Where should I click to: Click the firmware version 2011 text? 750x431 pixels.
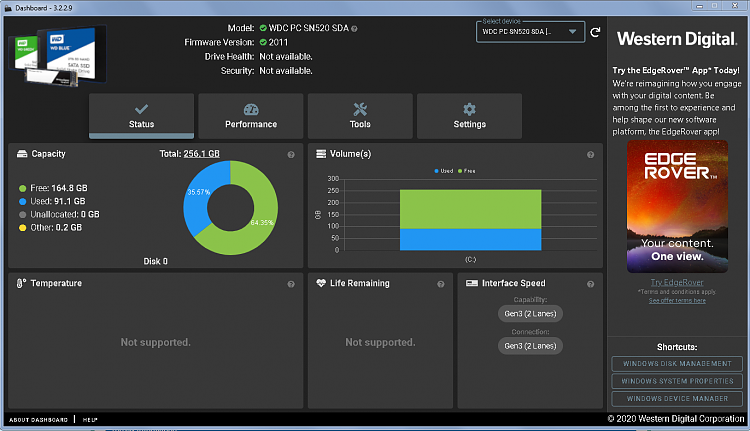point(278,42)
